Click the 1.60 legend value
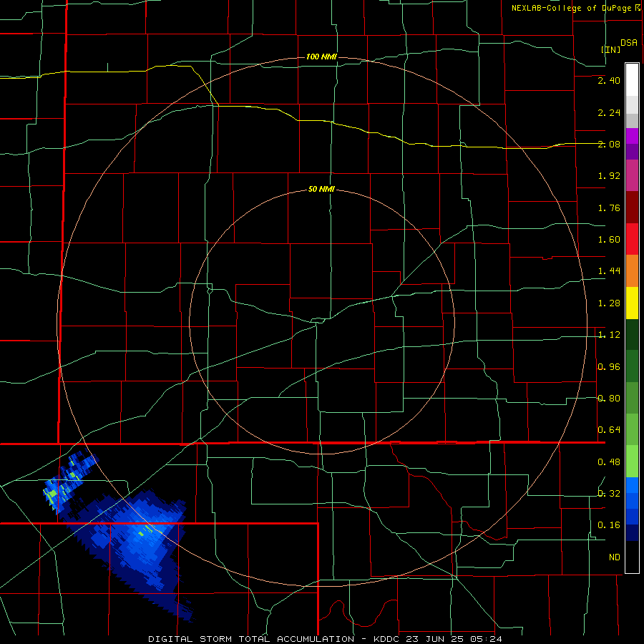Image resolution: width=644 pixels, height=644 pixels. coord(609,240)
